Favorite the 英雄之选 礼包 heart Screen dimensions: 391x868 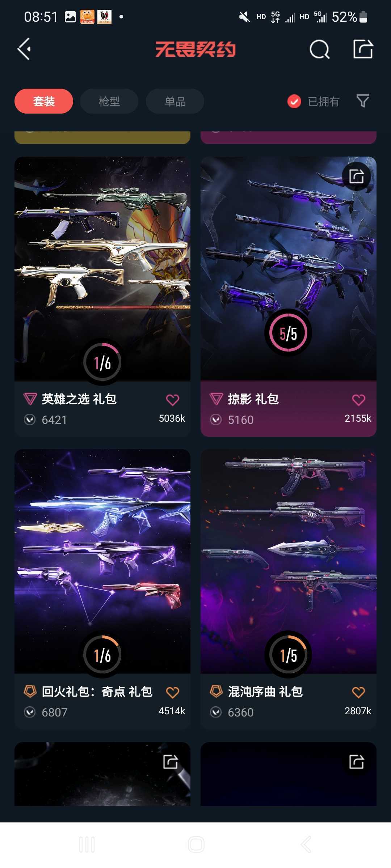pos(172,400)
